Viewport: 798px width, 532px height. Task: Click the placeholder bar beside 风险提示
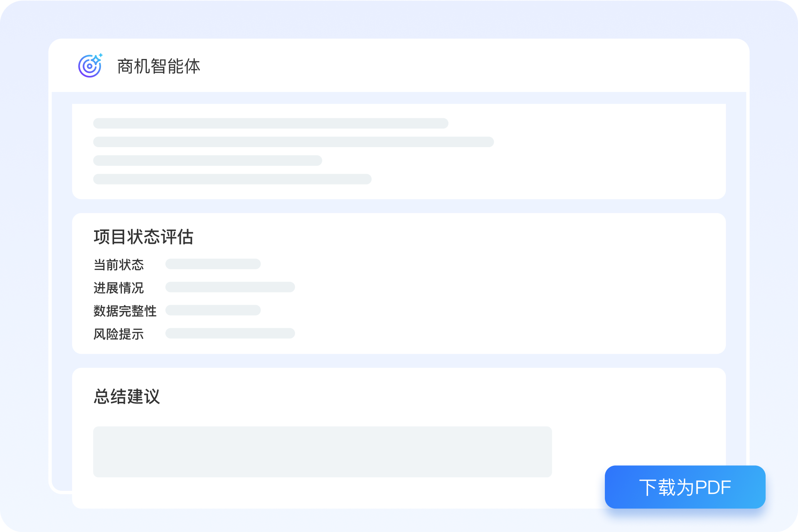coord(230,333)
